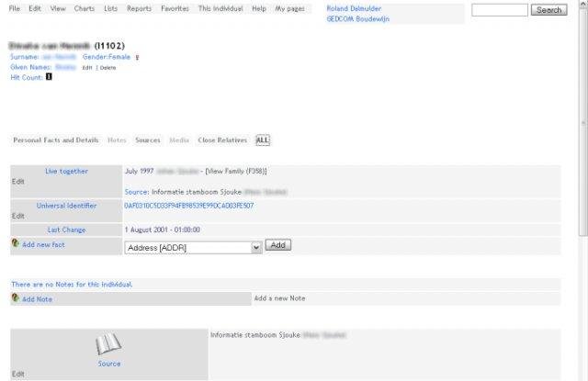Edit the source entry at bottom

click(18, 374)
